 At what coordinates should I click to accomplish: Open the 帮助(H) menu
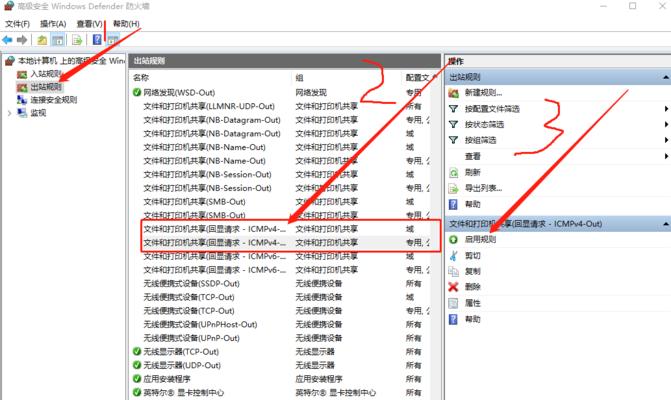(126, 24)
